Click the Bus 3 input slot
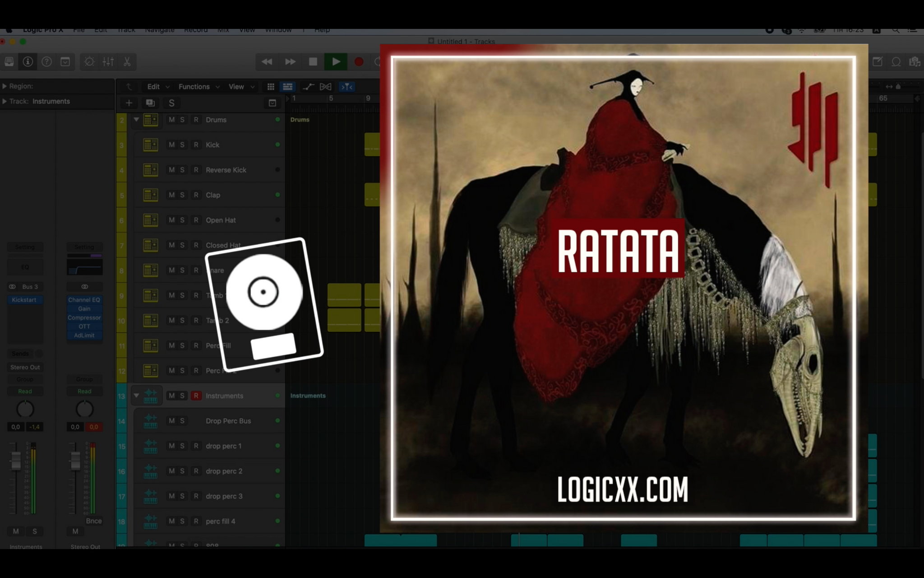Viewport: 924px width, 578px height. [30, 287]
